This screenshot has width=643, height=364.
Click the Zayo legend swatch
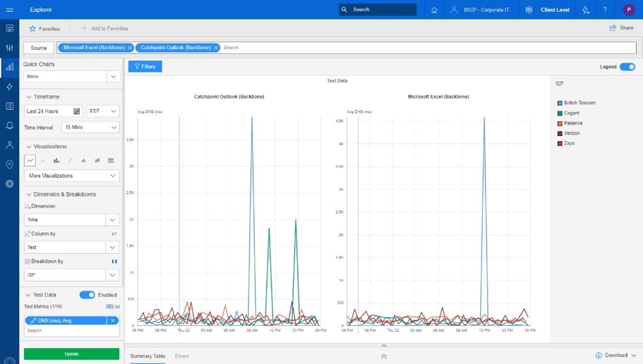click(x=560, y=143)
